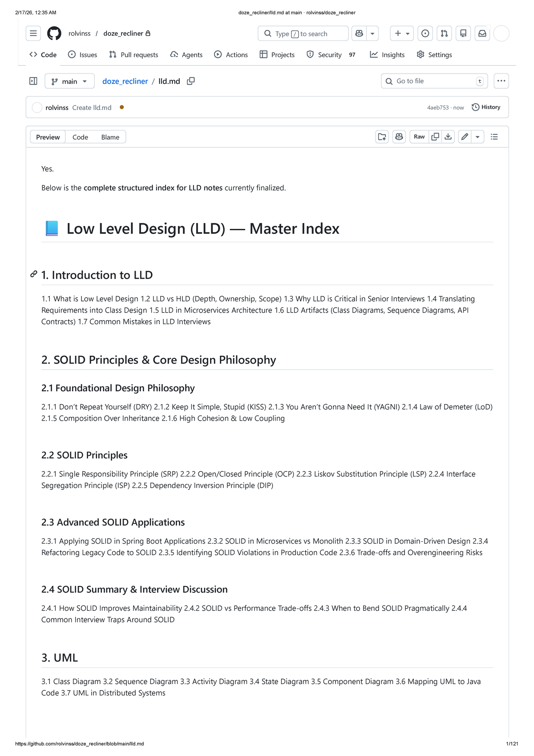Expand the Copilot dropdown arrow in header

coord(372,33)
